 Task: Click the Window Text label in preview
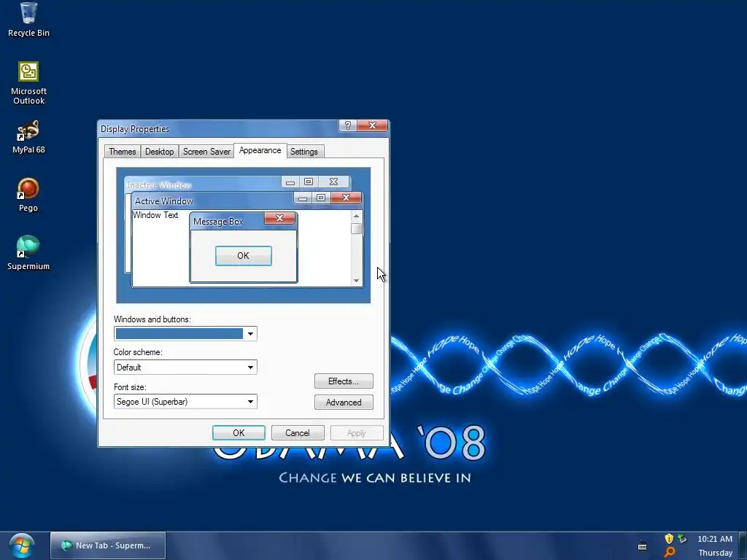point(155,215)
